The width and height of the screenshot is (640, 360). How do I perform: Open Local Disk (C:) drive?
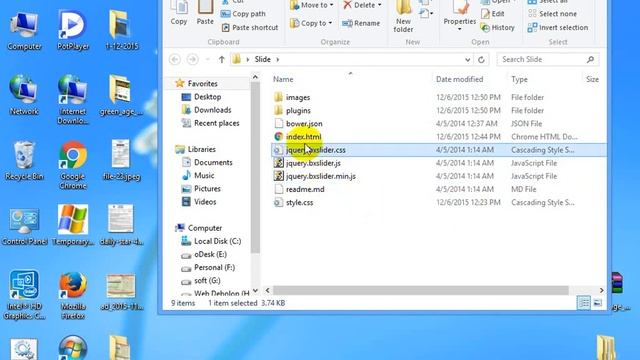pos(217,241)
